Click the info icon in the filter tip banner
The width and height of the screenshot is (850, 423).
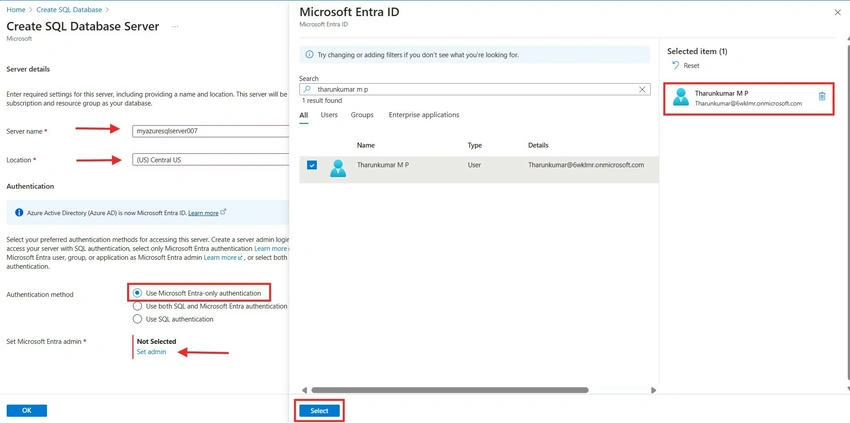coord(309,55)
